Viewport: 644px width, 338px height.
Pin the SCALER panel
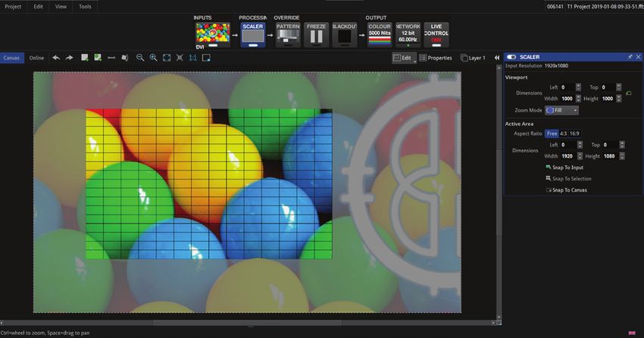coord(630,57)
